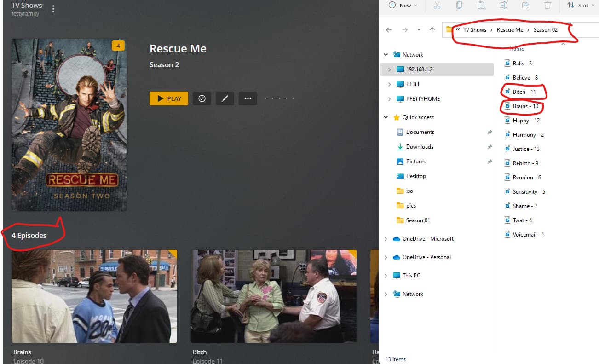Open the vertical three-dot menu beside TV Shows

coord(53,9)
